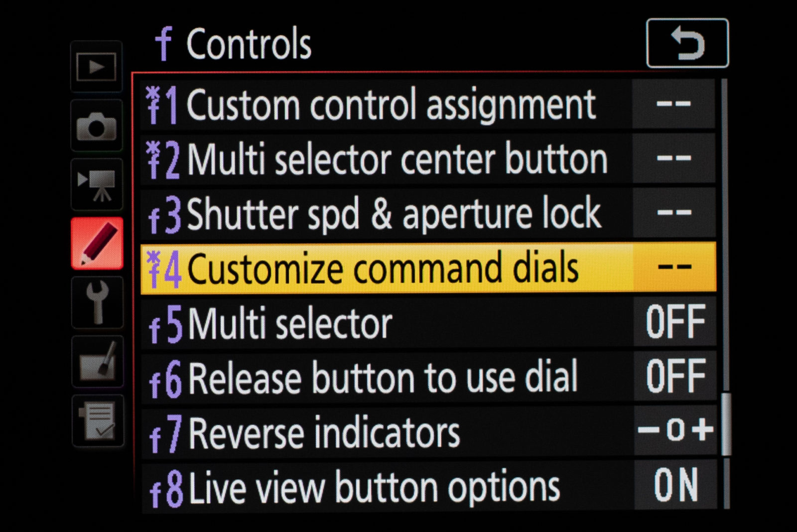Select the Photo Shooting menu camera icon
This screenshot has width=797, height=532.
point(98,127)
